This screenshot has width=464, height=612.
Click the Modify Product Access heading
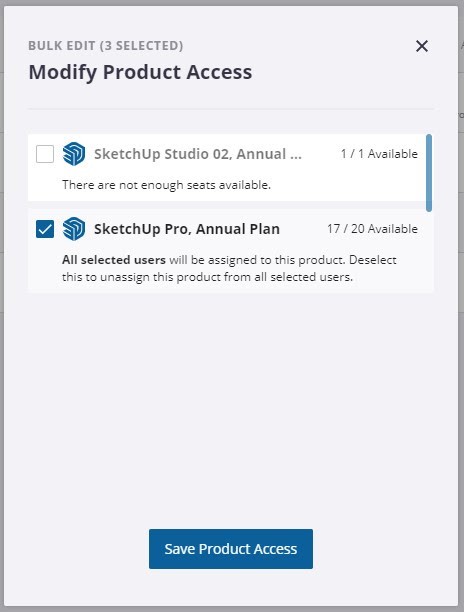pos(140,72)
